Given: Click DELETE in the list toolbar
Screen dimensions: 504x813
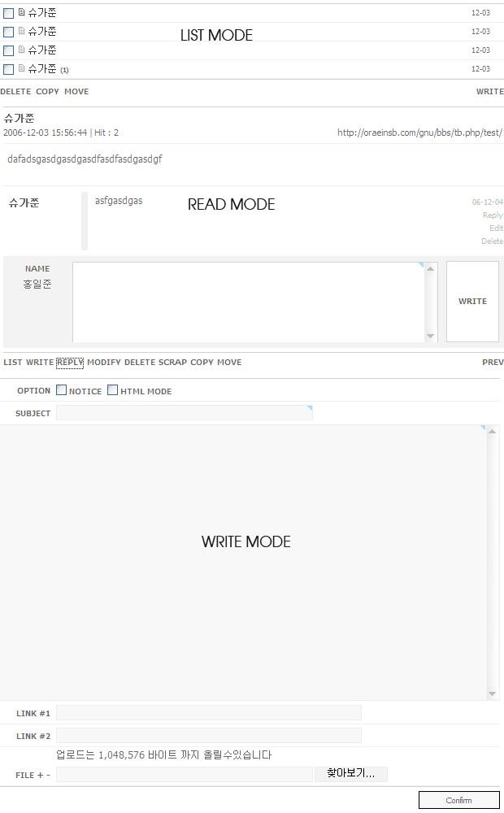Looking at the screenshot, I should point(15,92).
